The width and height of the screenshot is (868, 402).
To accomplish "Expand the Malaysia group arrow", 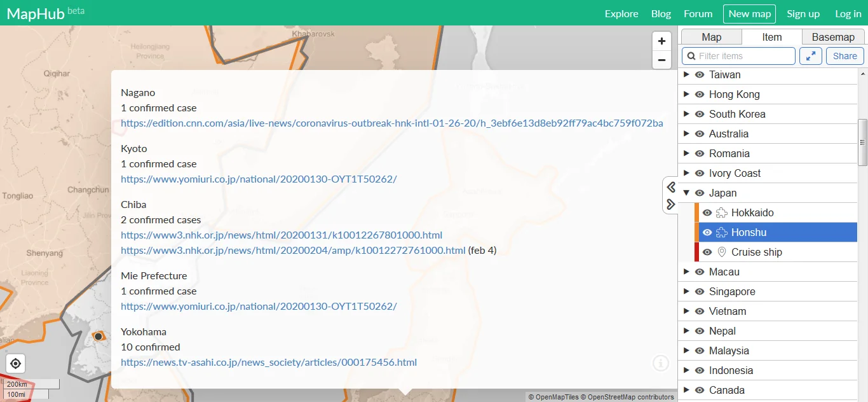I will (x=686, y=350).
